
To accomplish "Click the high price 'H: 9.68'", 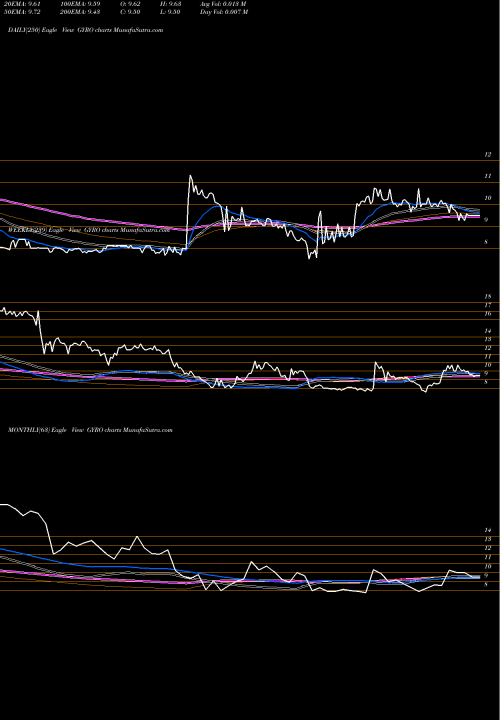I will (169, 4).
